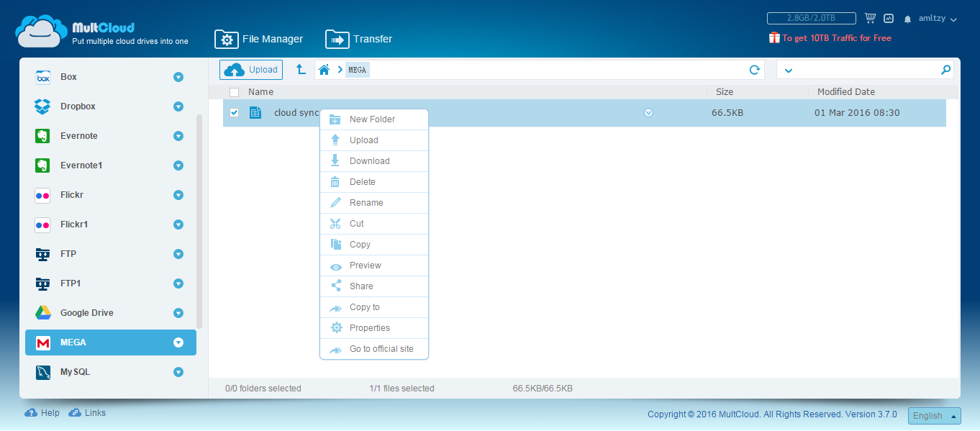The width and height of the screenshot is (980, 431).
Task: Expand the Google Drive dropdown arrow
Action: tap(178, 313)
